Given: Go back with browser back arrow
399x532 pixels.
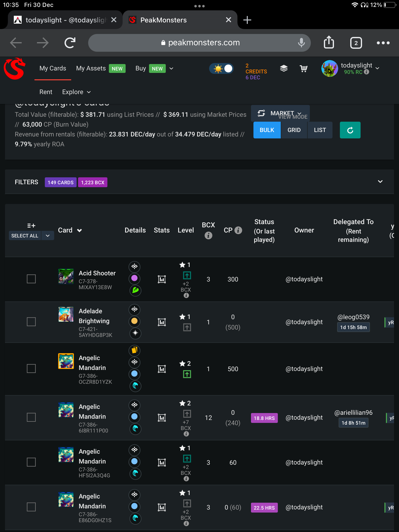Looking at the screenshot, I should point(16,43).
